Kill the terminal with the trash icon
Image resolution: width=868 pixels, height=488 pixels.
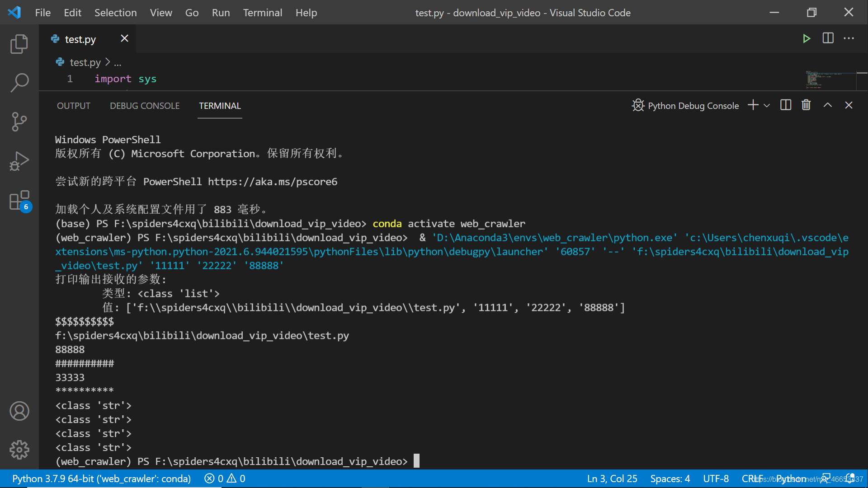tap(807, 105)
